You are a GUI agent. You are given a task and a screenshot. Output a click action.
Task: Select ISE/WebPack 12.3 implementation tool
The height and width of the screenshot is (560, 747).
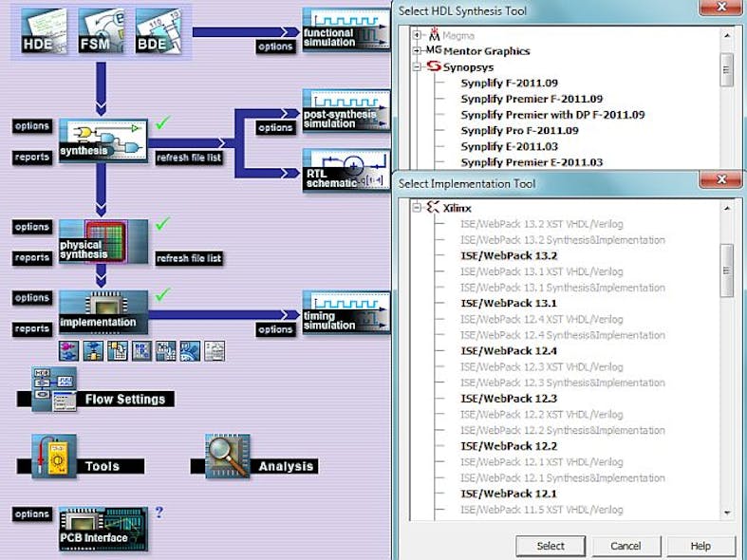pos(509,399)
